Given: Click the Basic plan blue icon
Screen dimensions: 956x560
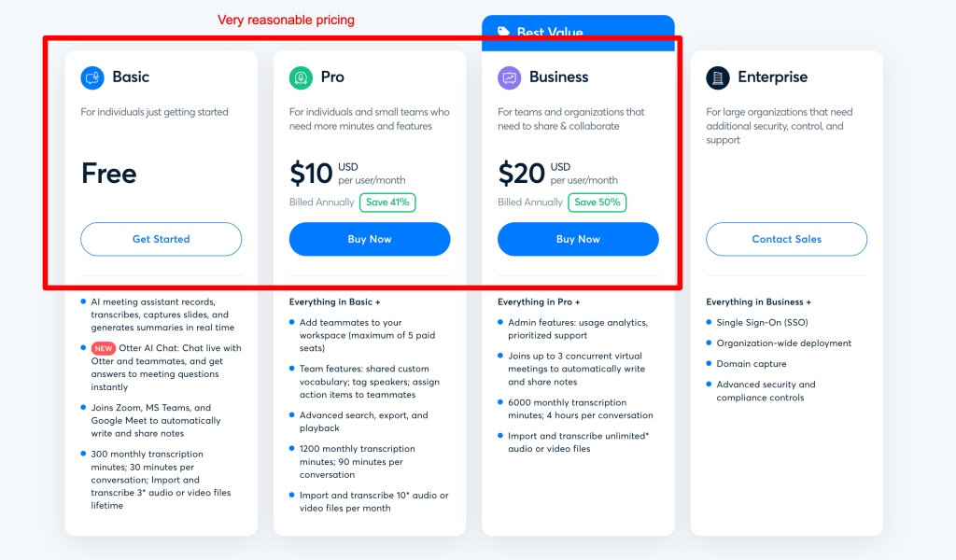Looking at the screenshot, I should tap(92, 78).
